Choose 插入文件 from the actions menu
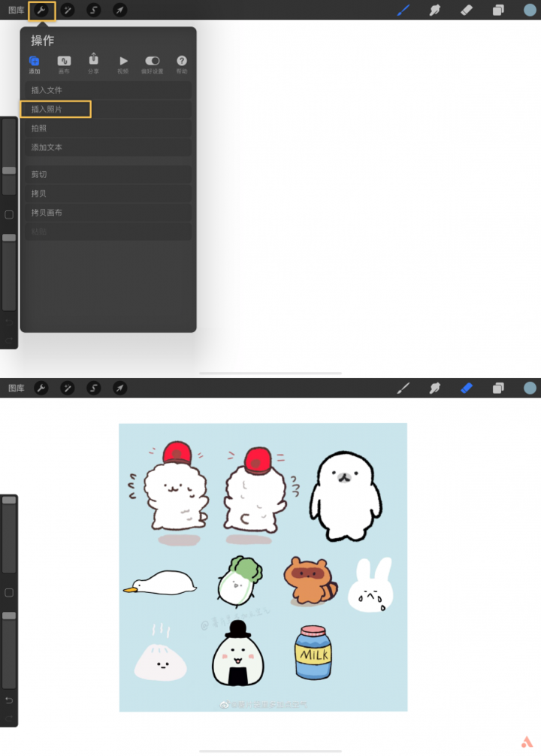The width and height of the screenshot is (541, 756). point(108,90)
